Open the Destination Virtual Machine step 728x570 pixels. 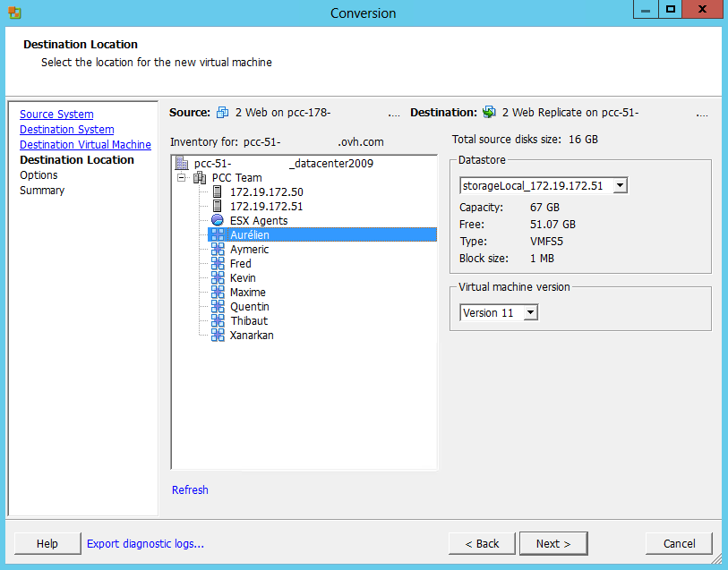coord(85,145)
